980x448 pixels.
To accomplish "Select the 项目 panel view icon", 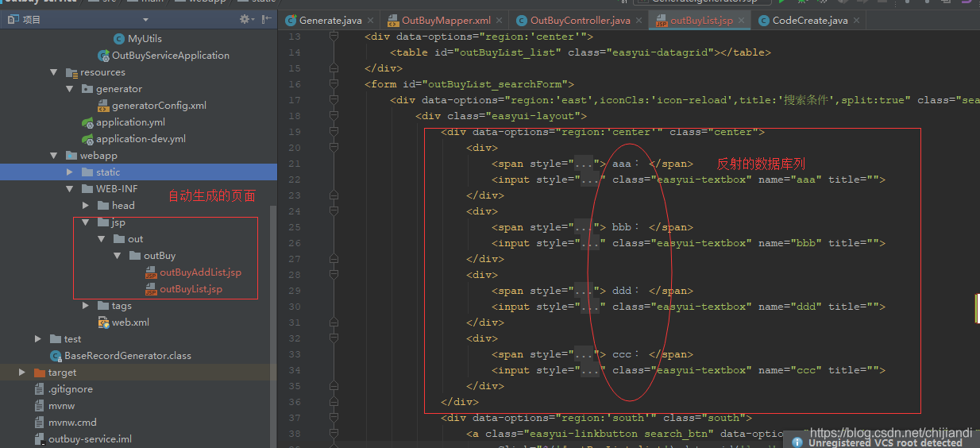I will 13,19.
